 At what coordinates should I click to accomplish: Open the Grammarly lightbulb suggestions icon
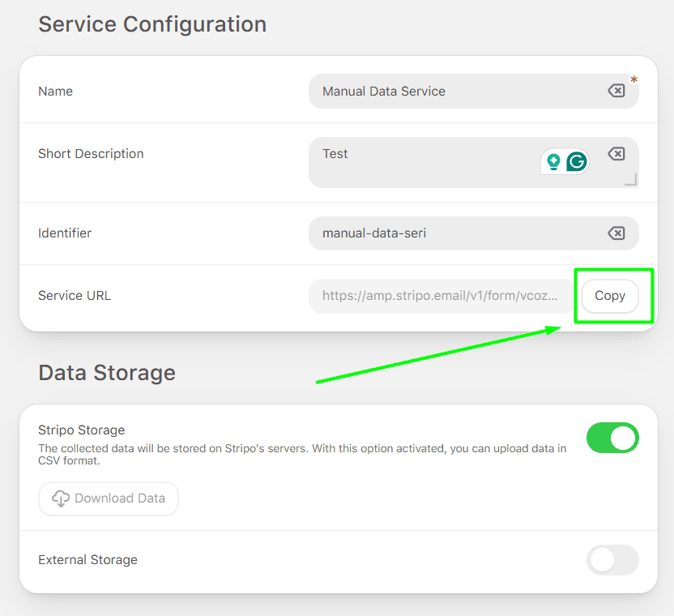[553, 161]
